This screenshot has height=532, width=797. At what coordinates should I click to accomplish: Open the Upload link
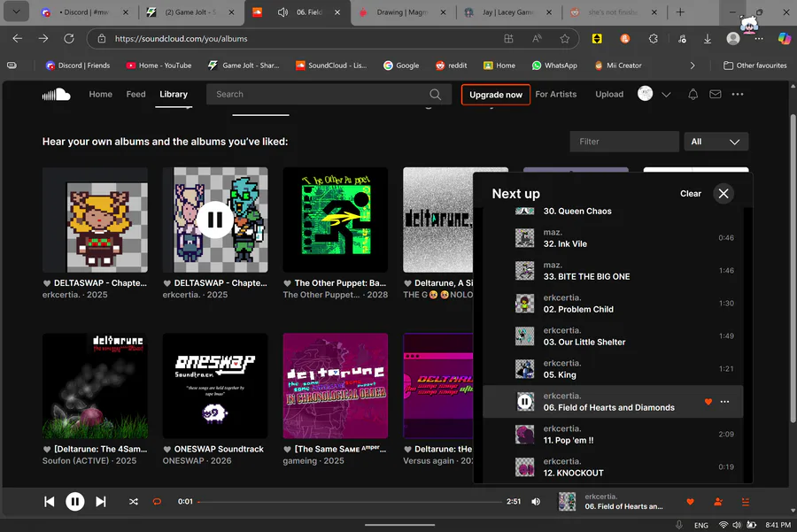[609, 94]
